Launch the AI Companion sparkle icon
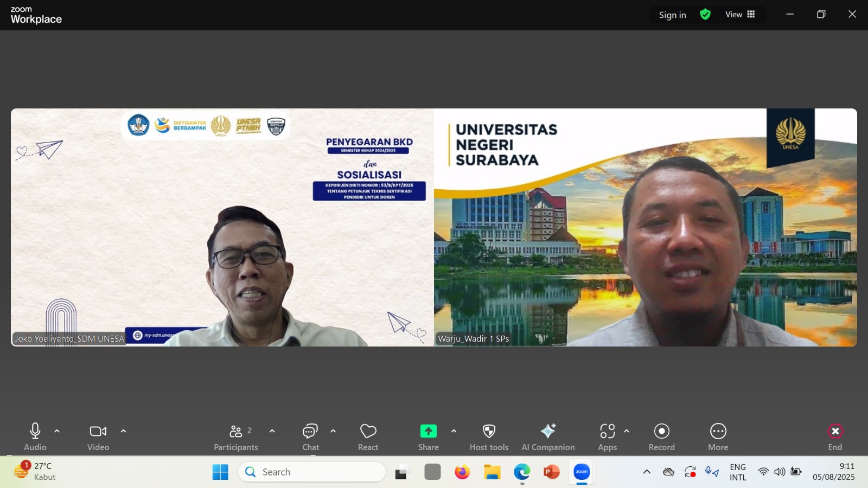 (548, 432)
